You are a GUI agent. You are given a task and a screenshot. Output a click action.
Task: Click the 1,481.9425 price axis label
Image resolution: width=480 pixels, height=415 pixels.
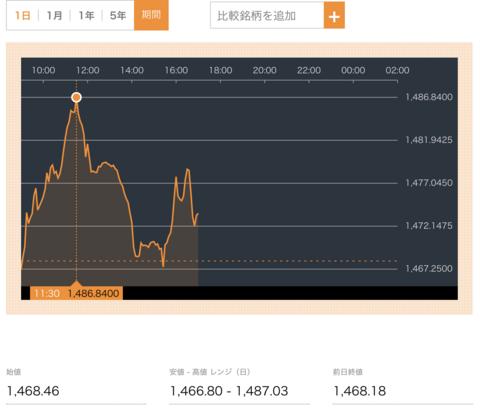(x=429, y=140)
